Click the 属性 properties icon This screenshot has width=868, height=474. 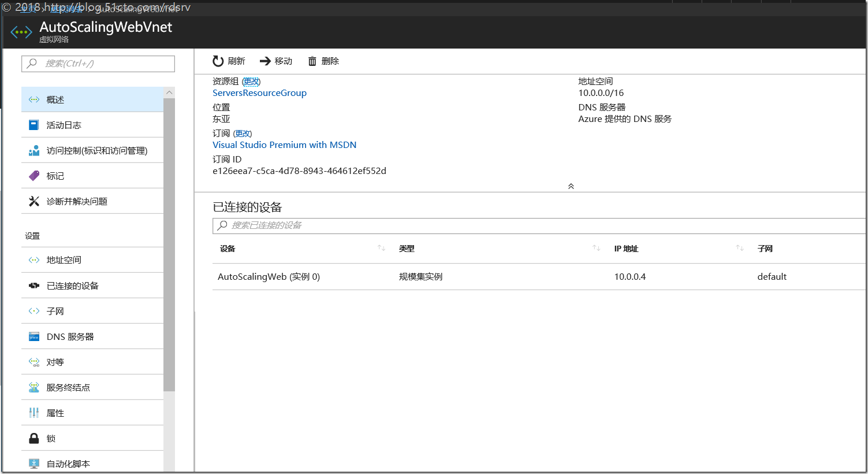point(34,413)
